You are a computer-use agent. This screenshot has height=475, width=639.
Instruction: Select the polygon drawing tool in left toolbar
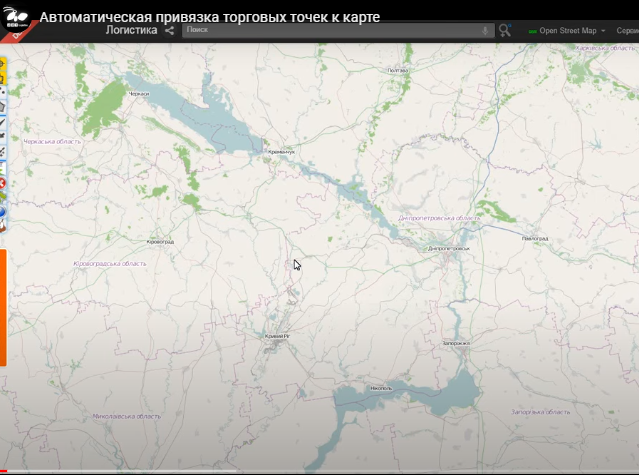pyautogui.click(x=2, y=107)
